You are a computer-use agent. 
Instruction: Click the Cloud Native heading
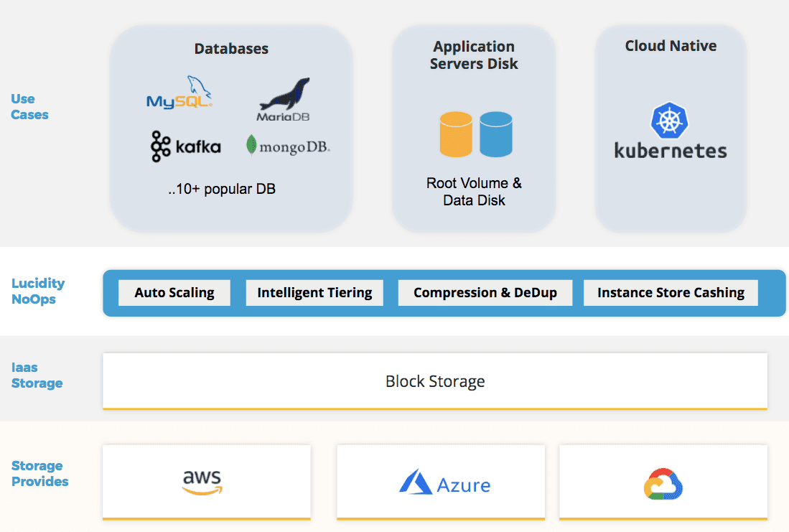[x=671, y=46]
